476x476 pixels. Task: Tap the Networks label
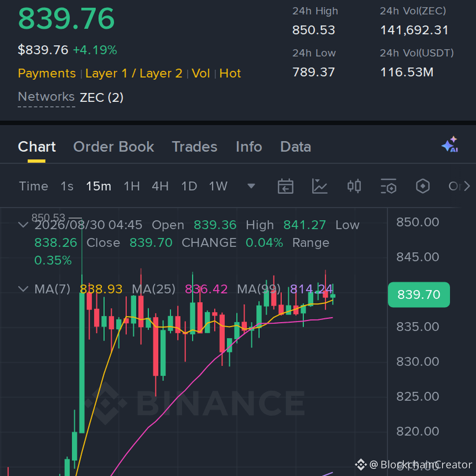click(46, 97)
